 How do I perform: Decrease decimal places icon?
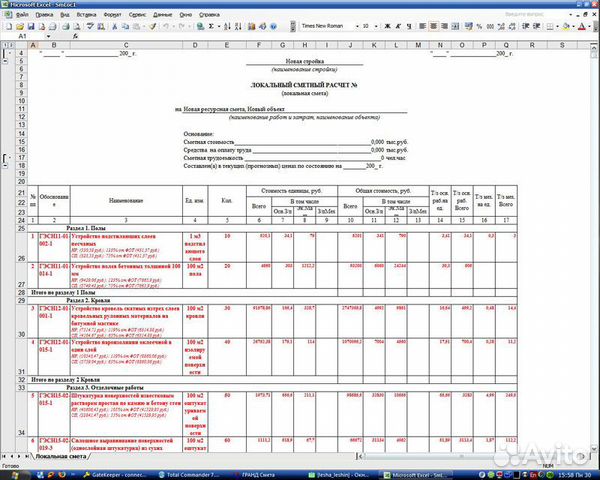pyautogui.click(x=512, y=26)
